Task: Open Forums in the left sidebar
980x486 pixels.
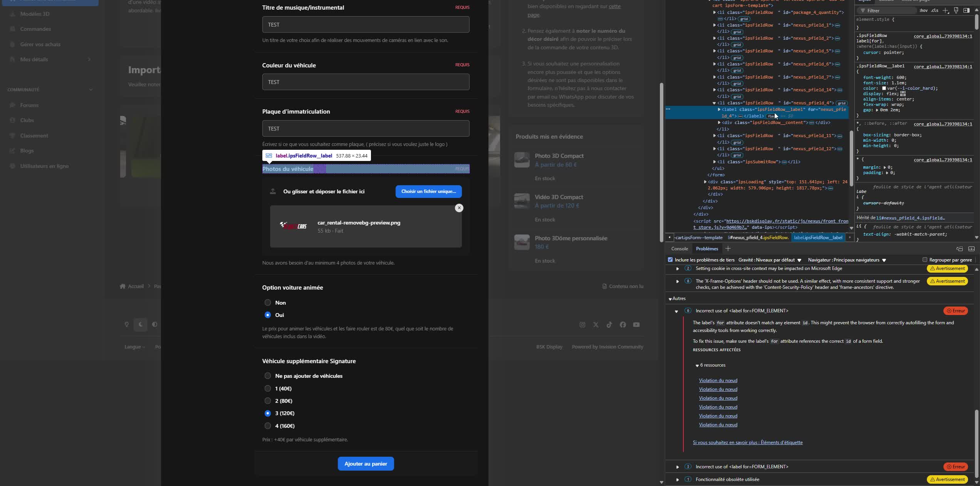Action: [x=29, y=105]
